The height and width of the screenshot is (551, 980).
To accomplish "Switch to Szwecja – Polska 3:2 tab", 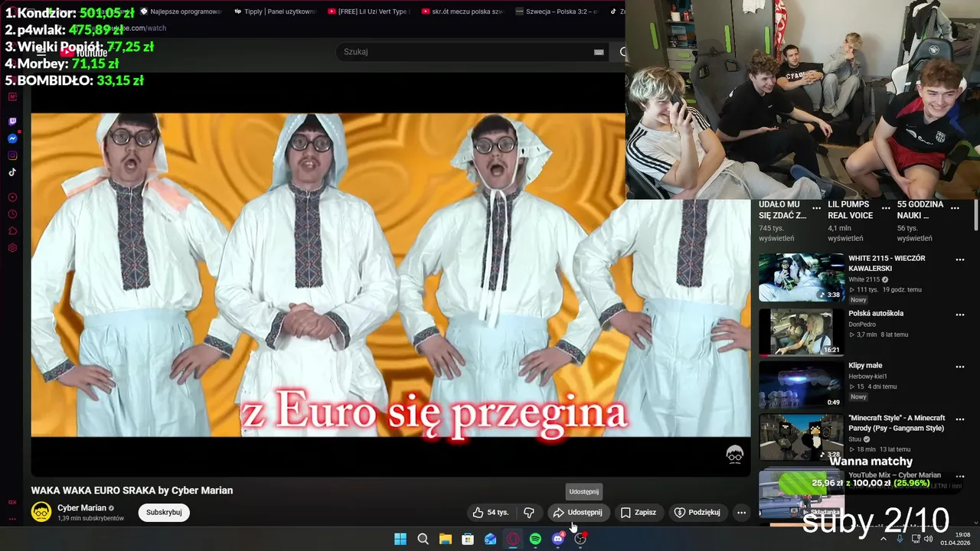I will [556, 11].
